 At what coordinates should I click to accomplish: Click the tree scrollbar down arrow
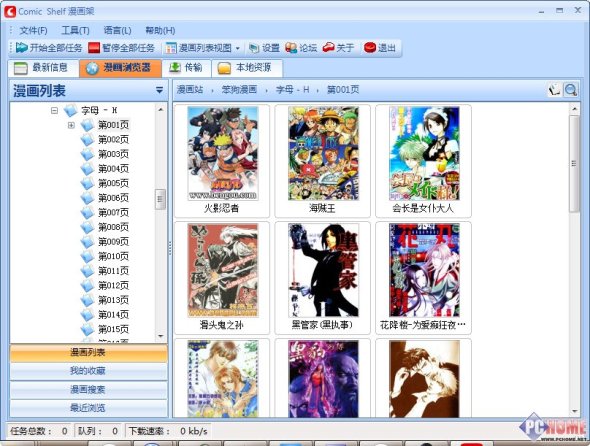pos(161,336)
